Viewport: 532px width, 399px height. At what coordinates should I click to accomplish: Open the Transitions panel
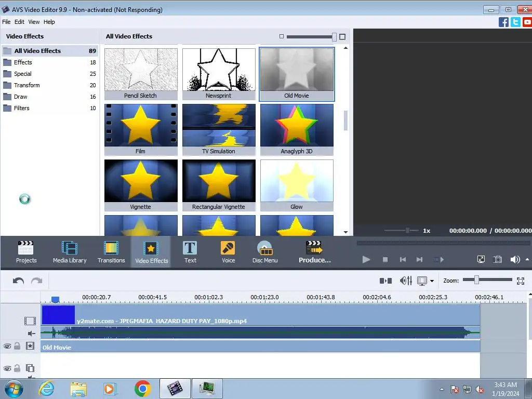(111, 252)
